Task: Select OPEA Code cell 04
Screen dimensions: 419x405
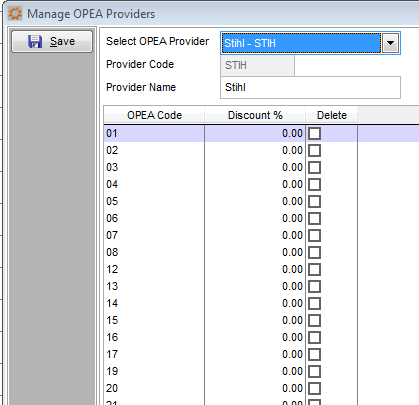Action: 154,185
